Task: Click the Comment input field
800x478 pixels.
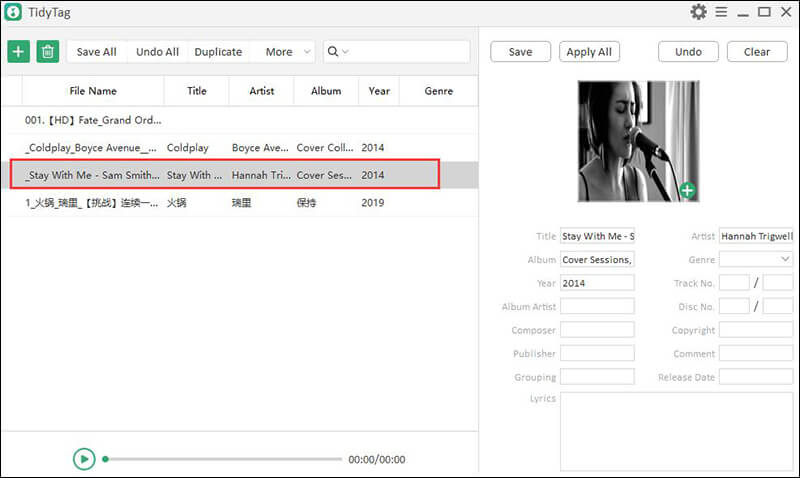Action: pyautogui.click(x=756, y=353)
